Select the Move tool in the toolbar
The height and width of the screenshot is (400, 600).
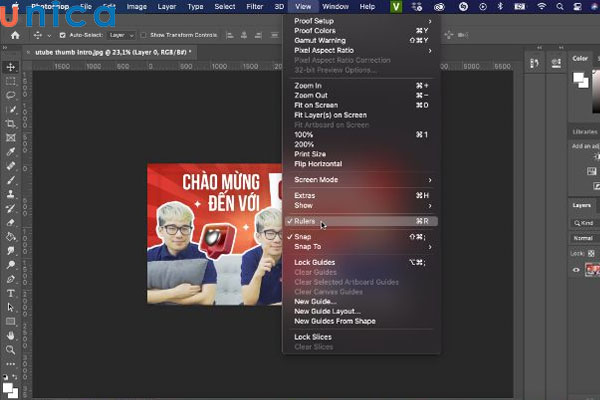(11, 67)
